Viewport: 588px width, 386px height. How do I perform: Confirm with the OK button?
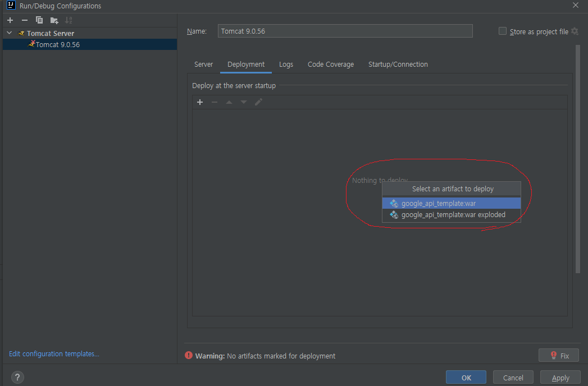point(466,378)
